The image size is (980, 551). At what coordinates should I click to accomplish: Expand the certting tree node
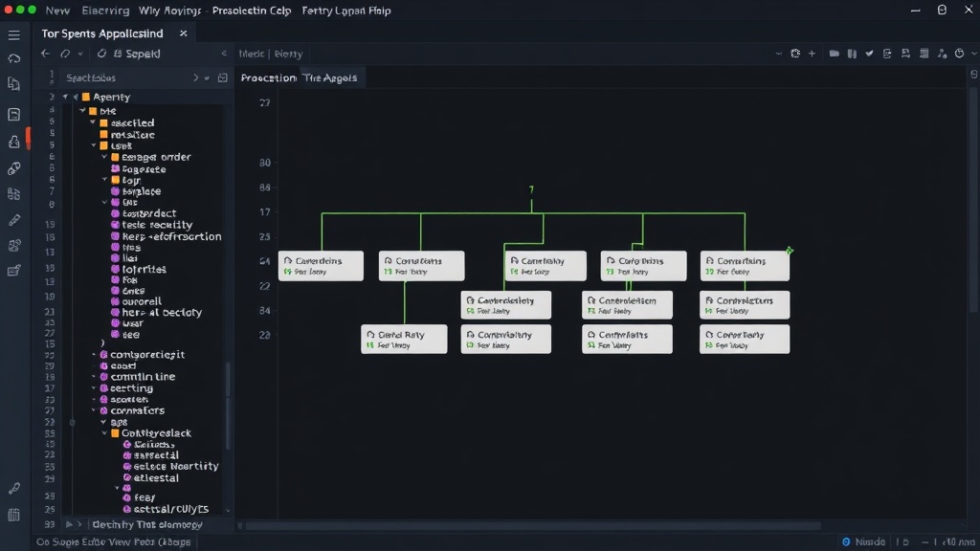[x=94, y=388]
